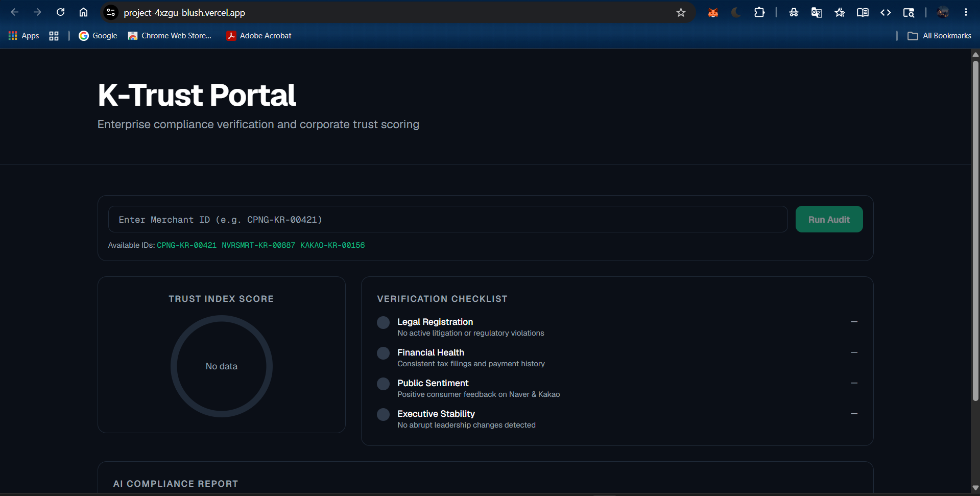The image size is (980, 496).
Task: Open the Google bookmark
Action: point(98,36)
